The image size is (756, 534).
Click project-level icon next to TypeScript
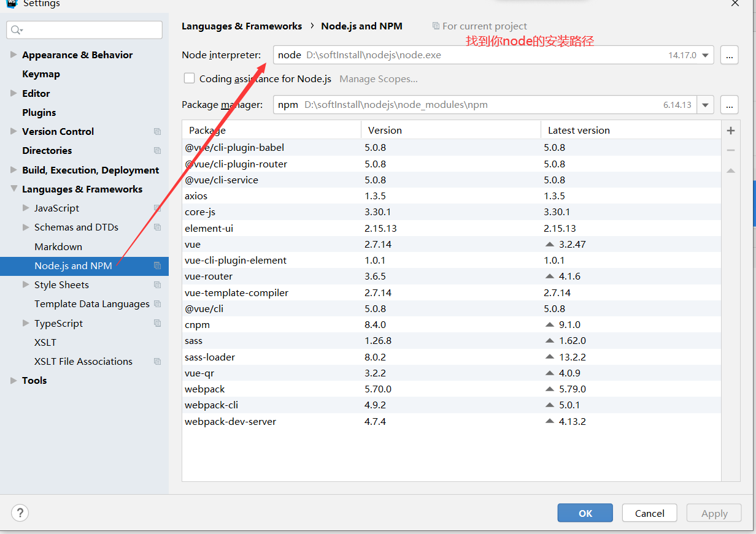(x=157, y=323)
